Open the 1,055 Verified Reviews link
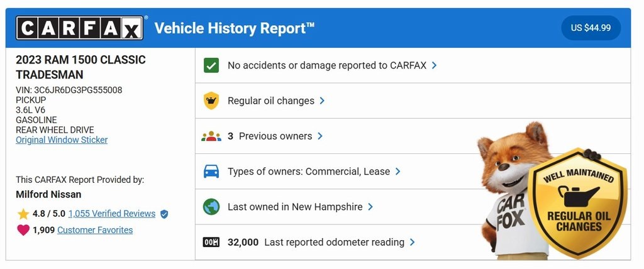 click(x=112, y=214)
